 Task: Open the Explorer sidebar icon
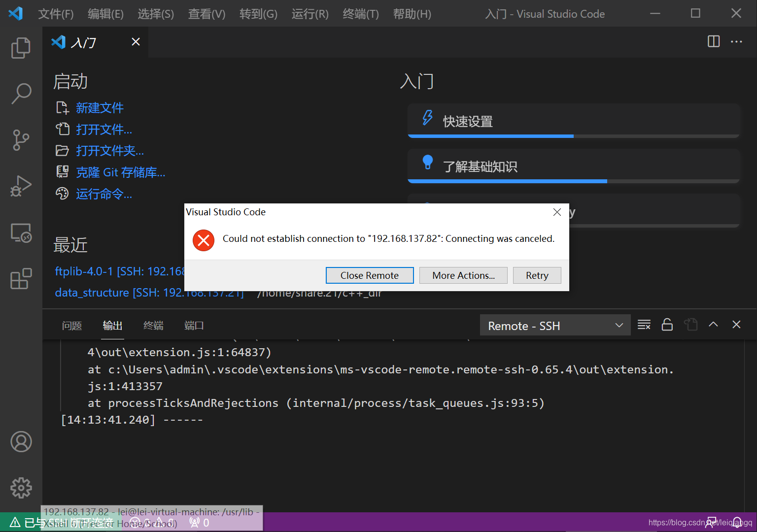point(21,48)
